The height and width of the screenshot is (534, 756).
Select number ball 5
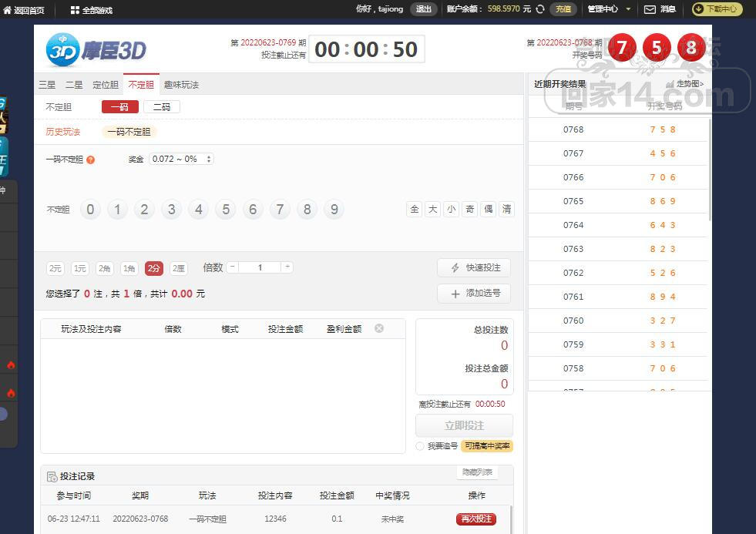[x=226, y=209]
